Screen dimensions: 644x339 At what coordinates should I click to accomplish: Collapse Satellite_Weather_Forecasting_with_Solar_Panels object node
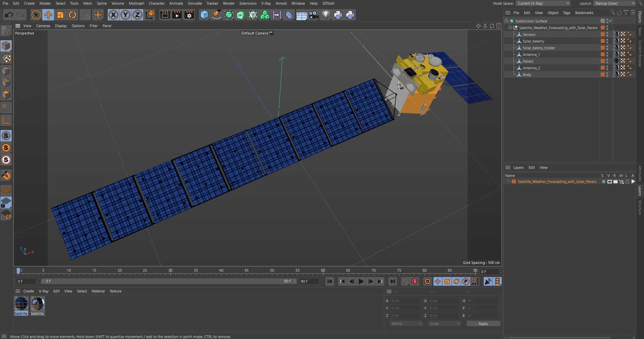[510, 27]
